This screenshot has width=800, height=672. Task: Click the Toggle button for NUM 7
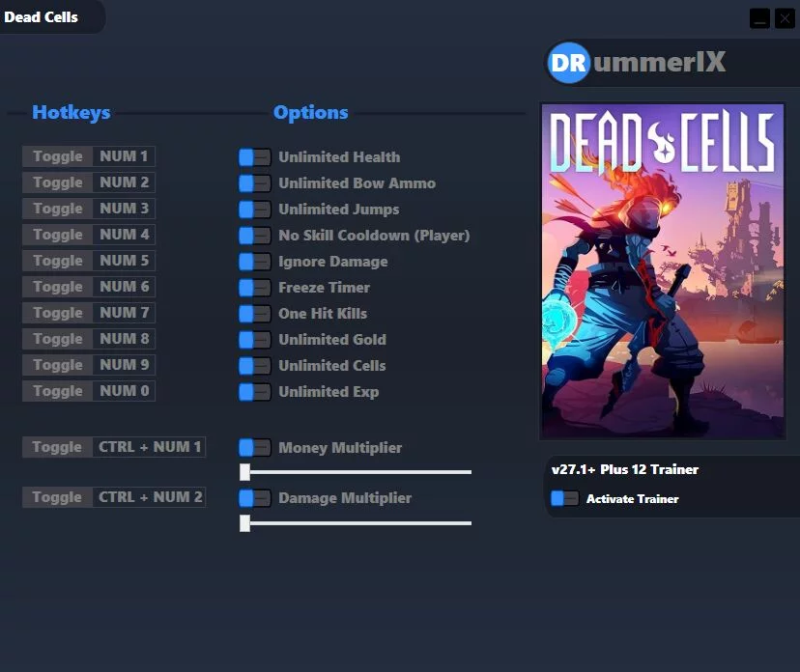[58, 313]
